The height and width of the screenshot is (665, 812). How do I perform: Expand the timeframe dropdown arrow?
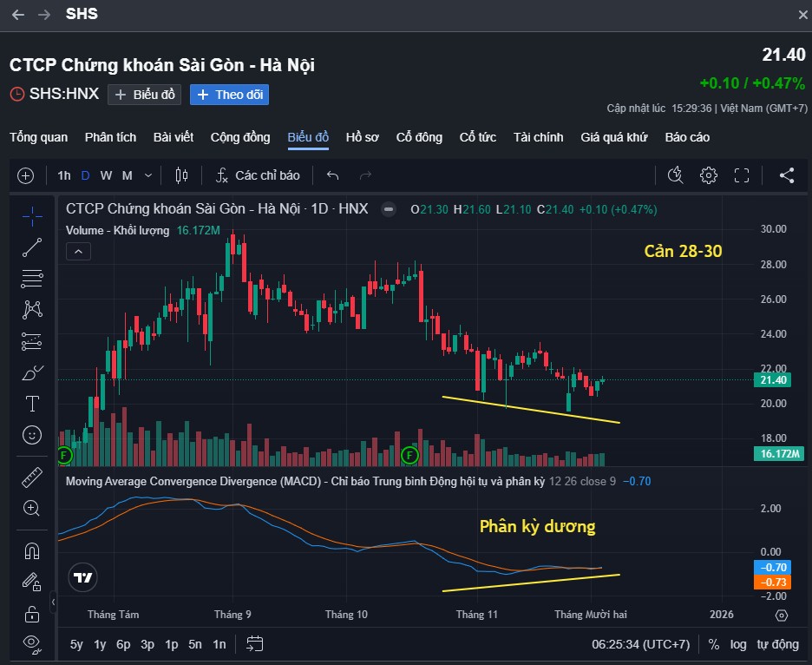click(148, 175)
